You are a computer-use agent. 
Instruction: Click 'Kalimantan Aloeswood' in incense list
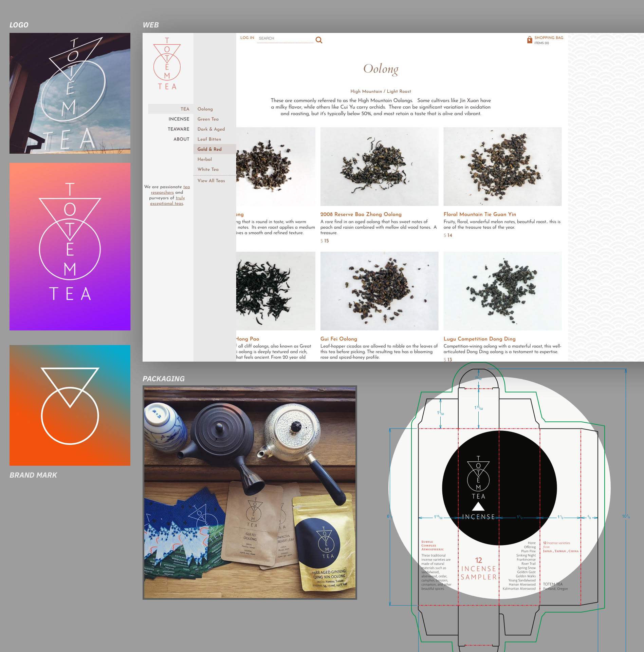coord(519,589)
